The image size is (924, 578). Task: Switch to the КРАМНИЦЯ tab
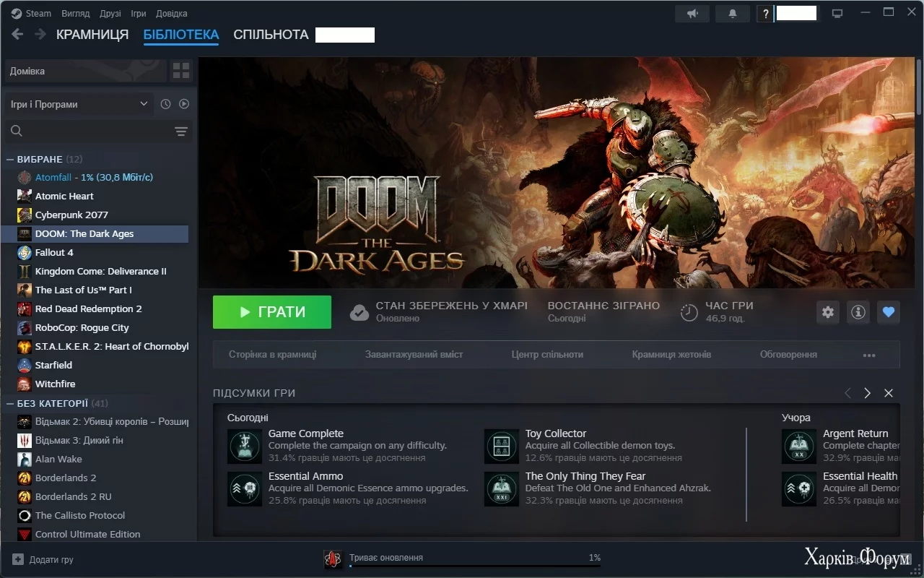pyautogui.click(x=92, y=35)
